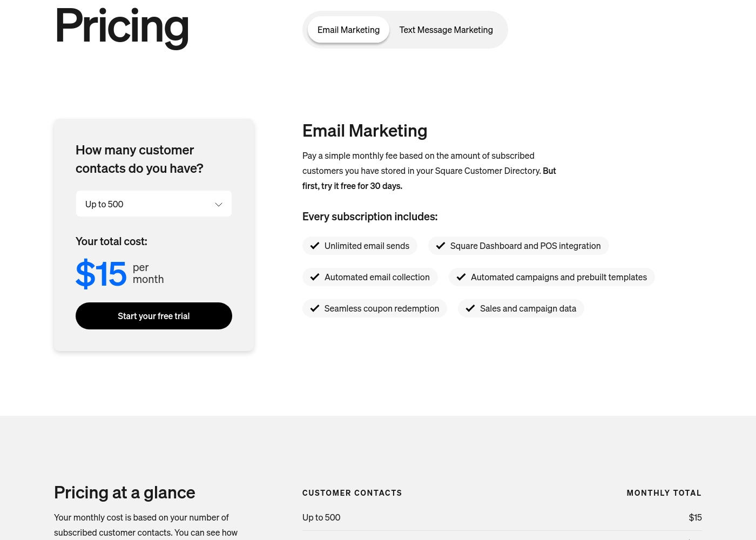The height and width of the screenshot is (540, 756).
Task: Click checkmark icon next to Sales and campaign data
Action: [470, 308]
